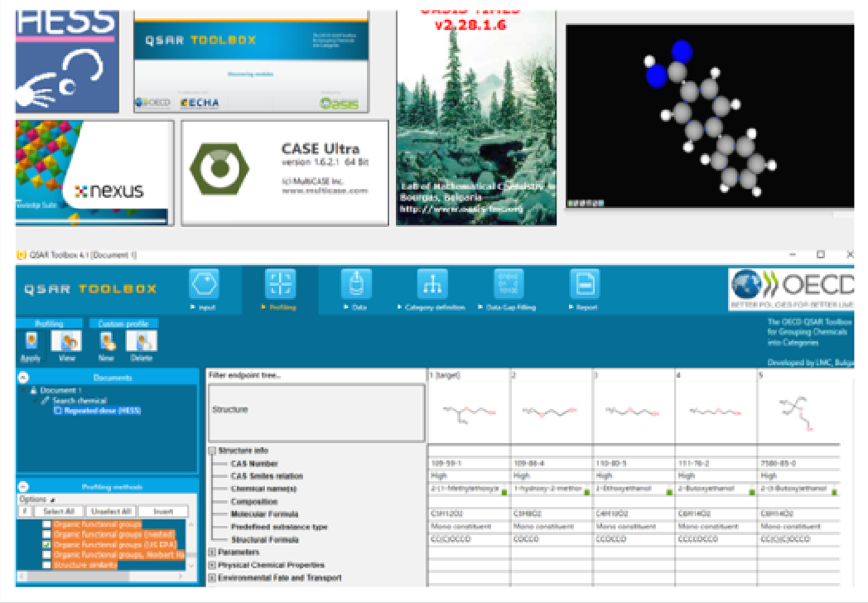Collapse the Document 1 tree node

pyautogui.click(x=24, y=390)
